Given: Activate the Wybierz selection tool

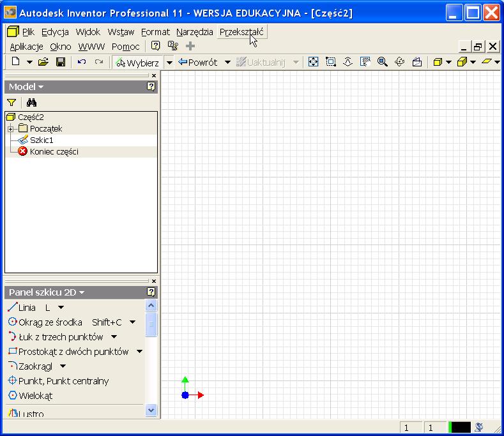Looking at the screenshot, I should click(x=137, y=63).
